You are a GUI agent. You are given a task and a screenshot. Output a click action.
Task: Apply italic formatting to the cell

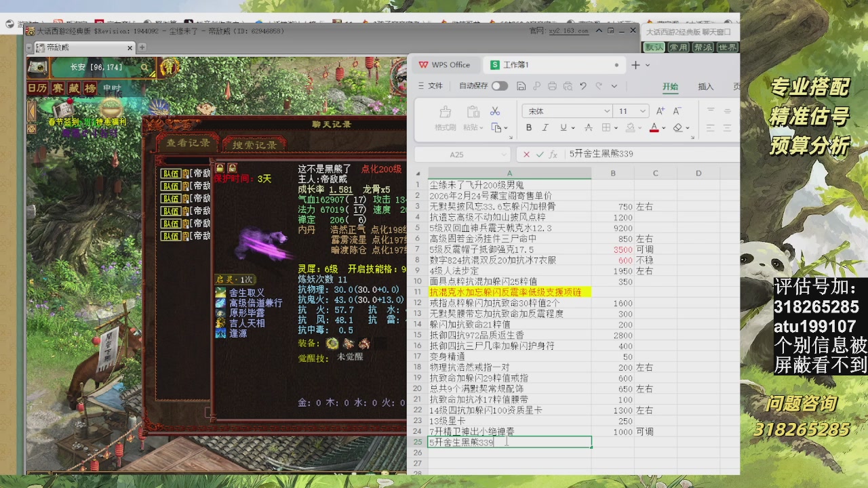tap(546, 127)
